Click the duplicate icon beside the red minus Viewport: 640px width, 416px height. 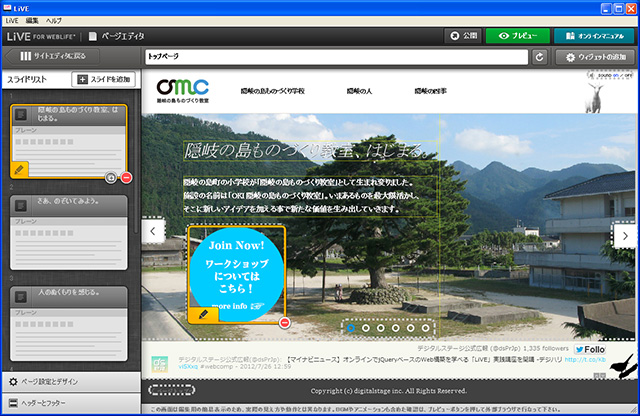pos(111,177)
